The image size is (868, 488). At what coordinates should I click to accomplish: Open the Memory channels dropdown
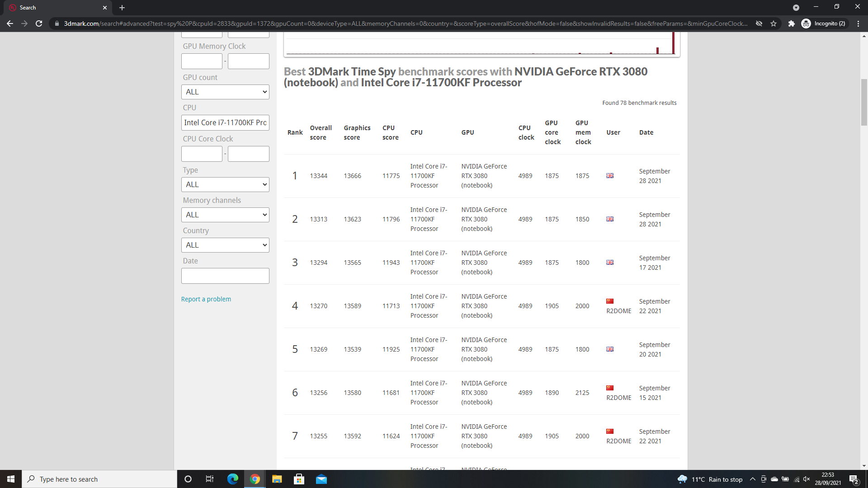click(x=225, y=215)
